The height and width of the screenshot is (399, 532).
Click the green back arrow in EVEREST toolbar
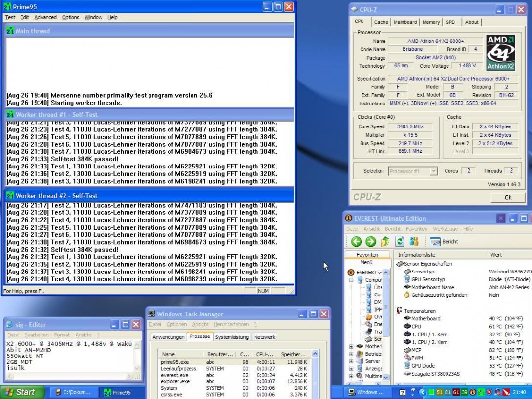356,242
